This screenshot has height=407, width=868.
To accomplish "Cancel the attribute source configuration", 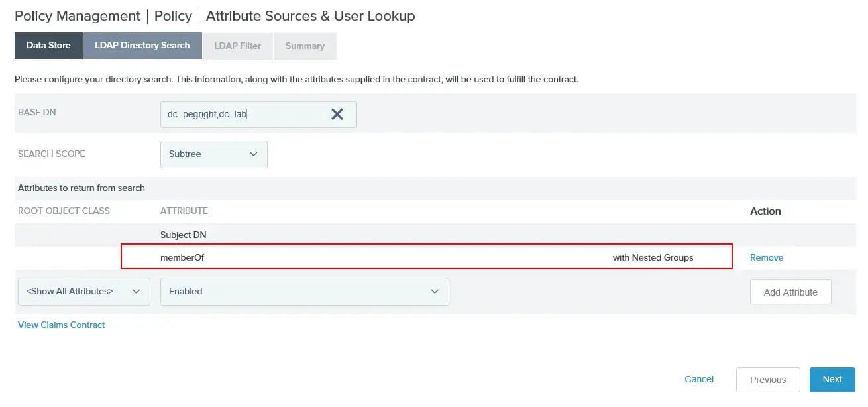I will pyautogui.click(x=699, y=379).
